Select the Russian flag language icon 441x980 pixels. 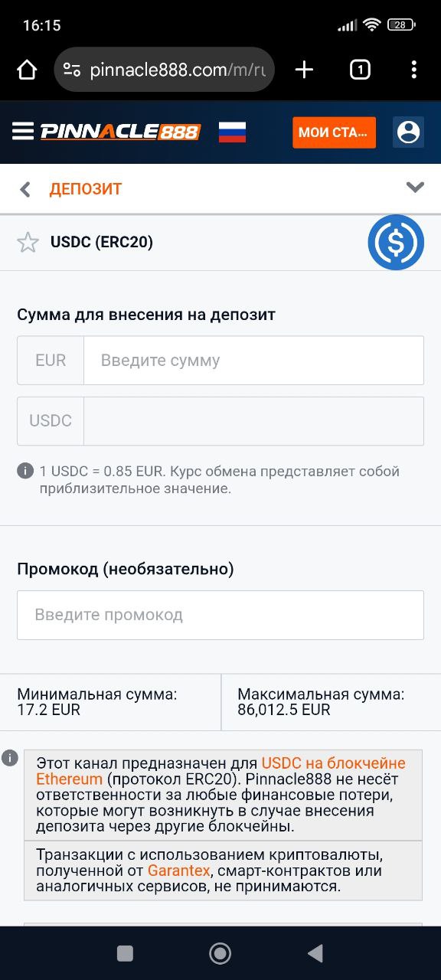click(x=231, y=131)
